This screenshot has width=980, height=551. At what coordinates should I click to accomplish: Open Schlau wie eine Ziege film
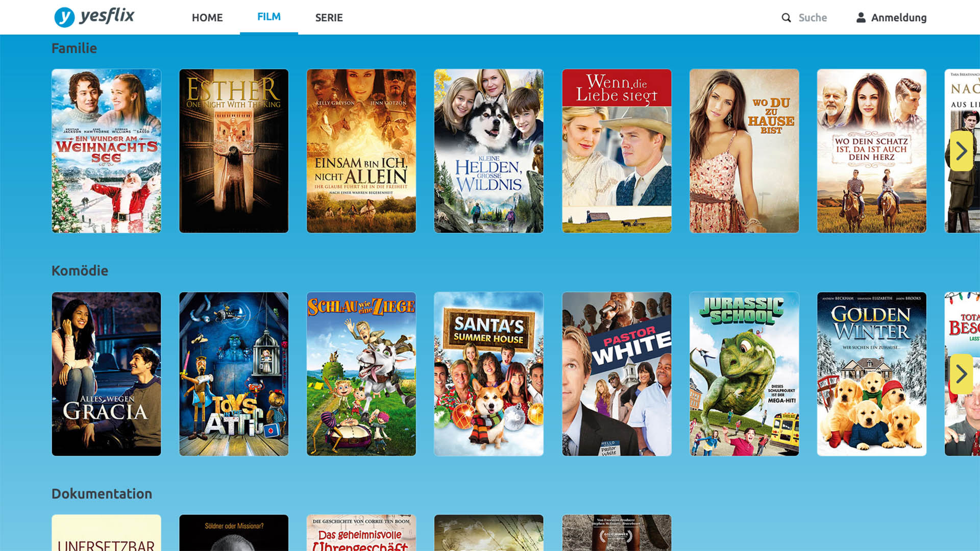361,374
